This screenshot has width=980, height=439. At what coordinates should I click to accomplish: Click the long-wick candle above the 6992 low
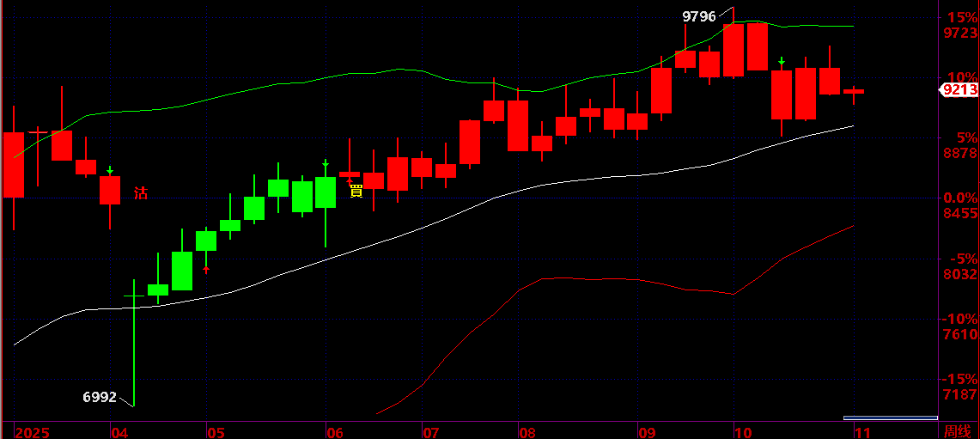(x=134, y=343)
